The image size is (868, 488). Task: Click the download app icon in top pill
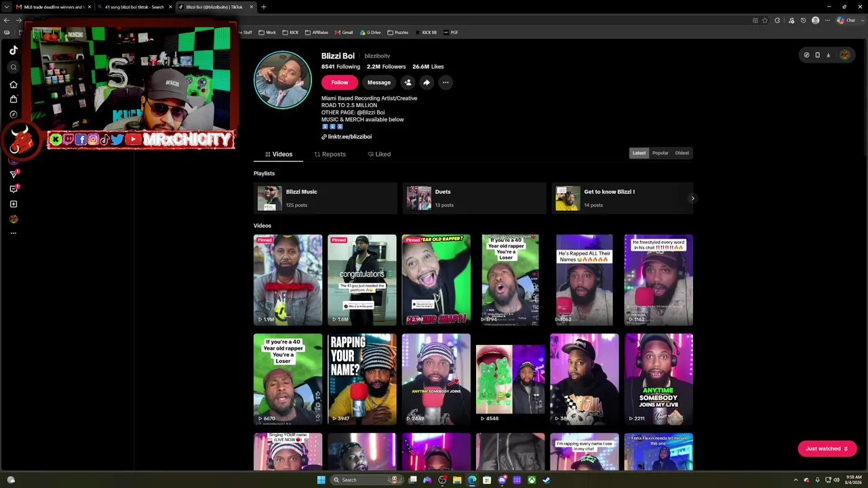pos(828,55)
